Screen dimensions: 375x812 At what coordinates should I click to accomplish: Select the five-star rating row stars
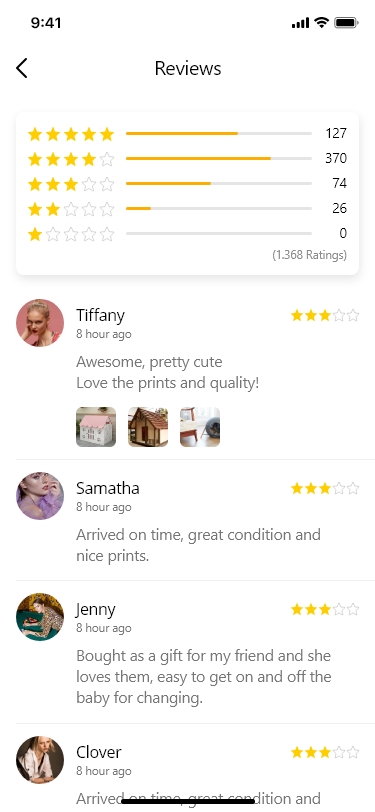[71, 134]
